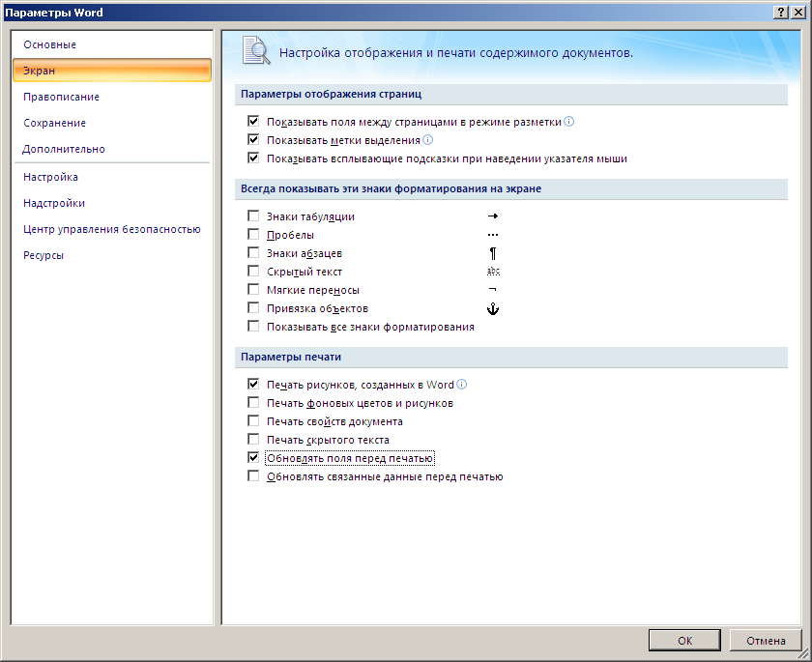Check the "Мягкие переносы" box
Screen dimensions: 812x662
253,289
